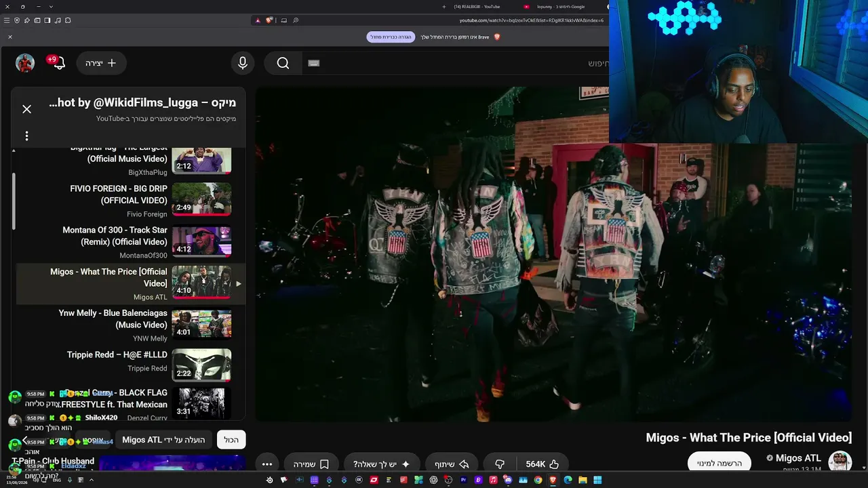Dismiss the Brave default browser notice

point(10,37)
